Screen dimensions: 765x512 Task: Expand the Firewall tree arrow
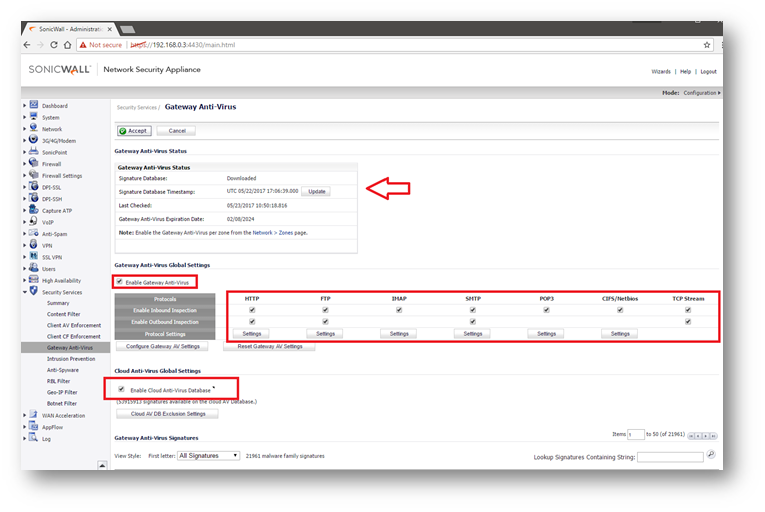(24, 164)
